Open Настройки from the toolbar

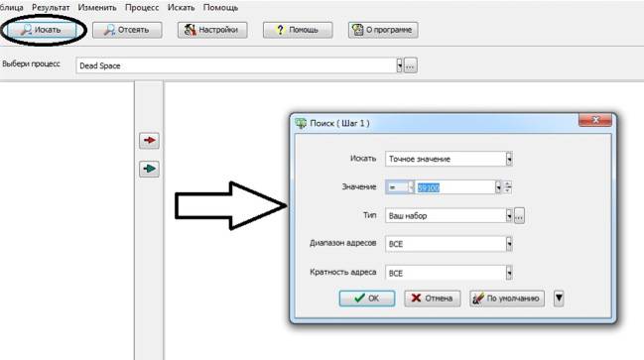point(212,30)
